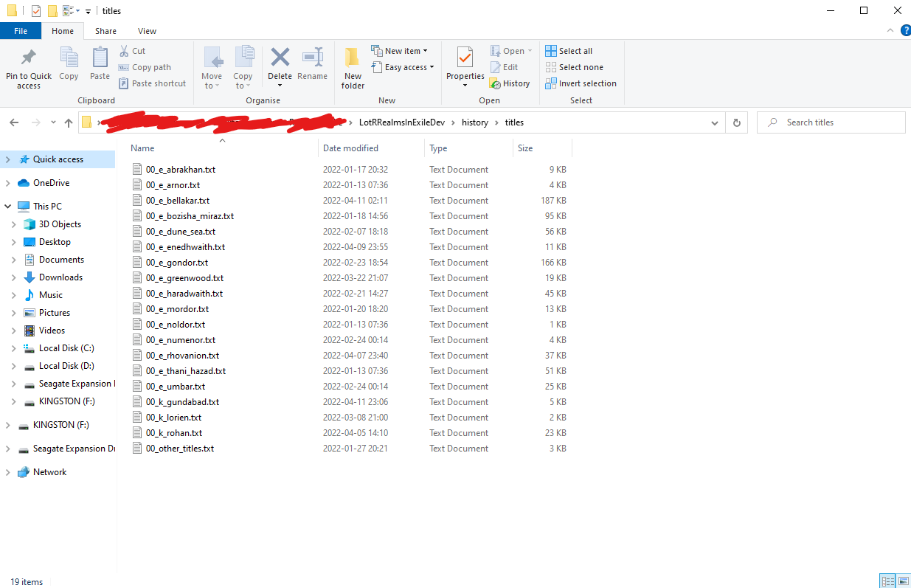
Task: Switch to Large icons view layout
Action: (x=902, y=581)
